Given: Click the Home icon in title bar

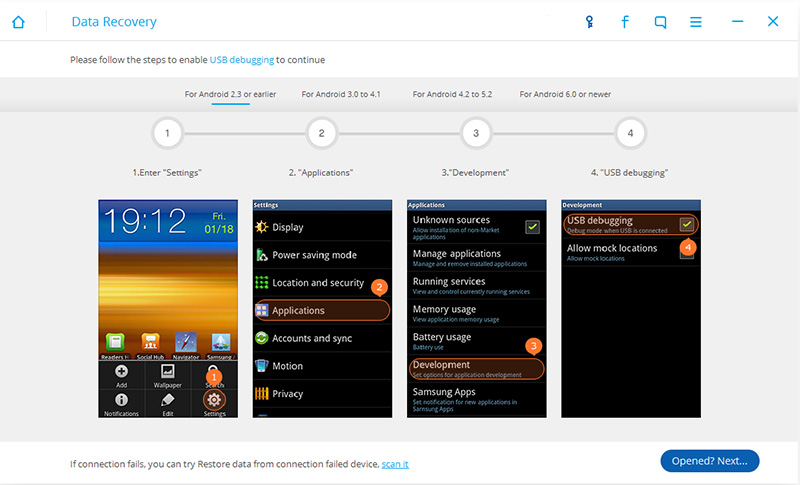Looking at the screenshot, I should [18, 22].
